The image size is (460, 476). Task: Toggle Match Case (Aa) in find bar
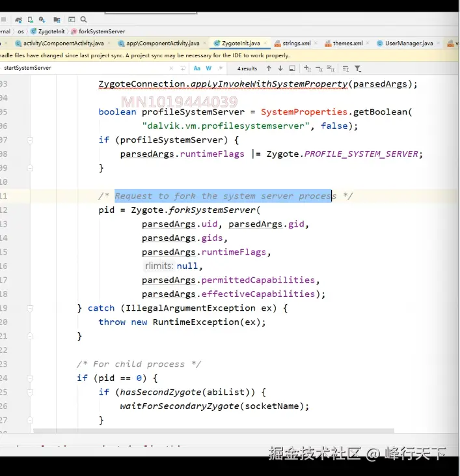click(197, 68)
